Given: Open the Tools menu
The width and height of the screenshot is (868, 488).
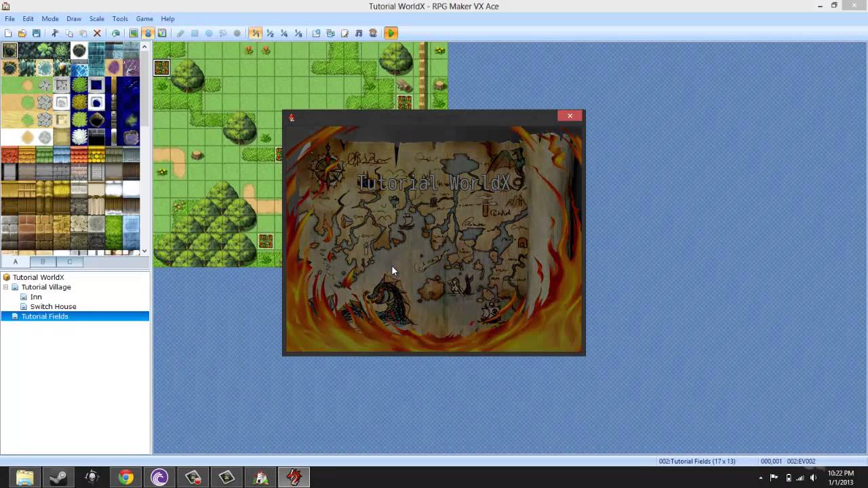Looking at the screenshot, I should point(120,19).
